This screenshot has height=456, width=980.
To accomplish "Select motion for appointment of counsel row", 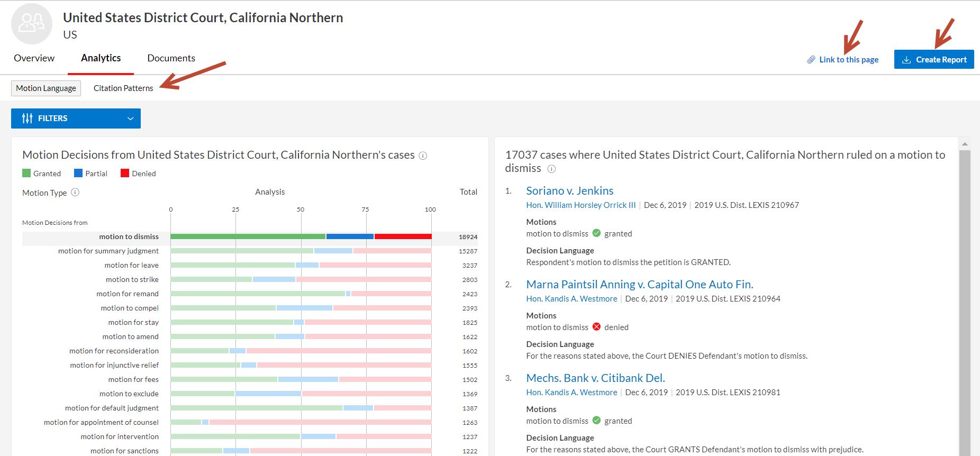I will (x=250, y=423).
